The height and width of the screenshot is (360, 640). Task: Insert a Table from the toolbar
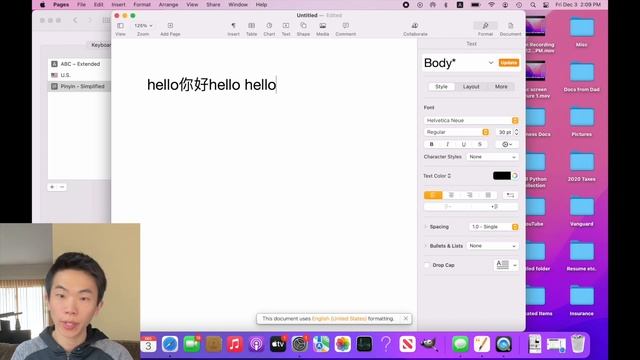click(x=251, y=26)
